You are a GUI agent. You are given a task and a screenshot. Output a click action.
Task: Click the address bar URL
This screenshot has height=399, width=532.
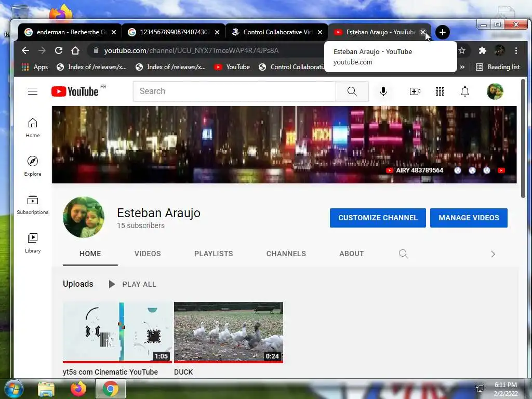click(191, 50)
